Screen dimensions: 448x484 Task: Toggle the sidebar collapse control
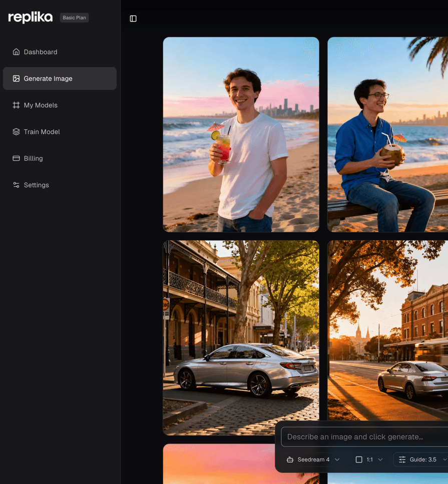133,18
